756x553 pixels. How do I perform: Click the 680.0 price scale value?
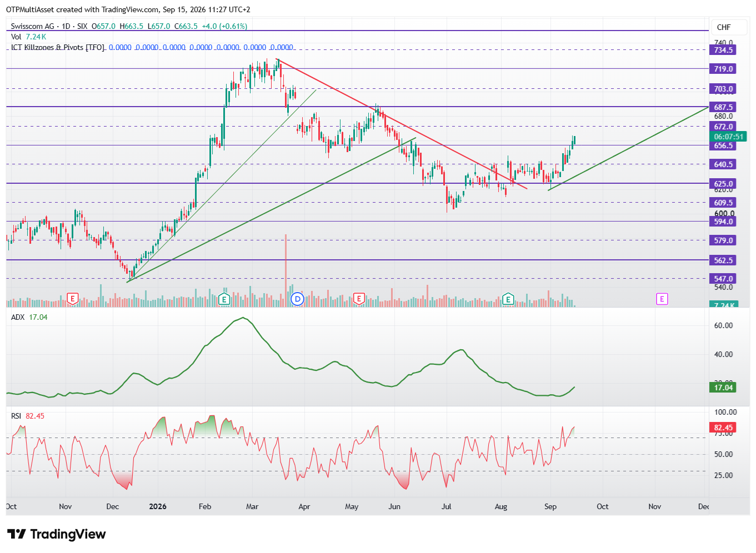point(724,117)
